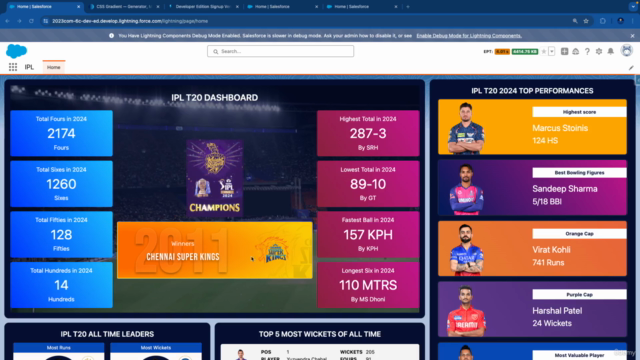Open the Salesforce Help question mark
Viewport: 640px width, 360px height.
[587, 51]
